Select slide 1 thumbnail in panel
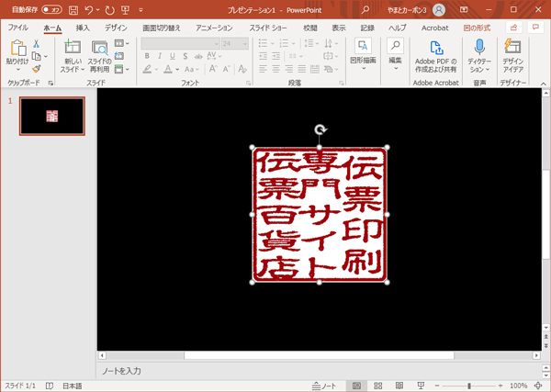 coord(52,116)
